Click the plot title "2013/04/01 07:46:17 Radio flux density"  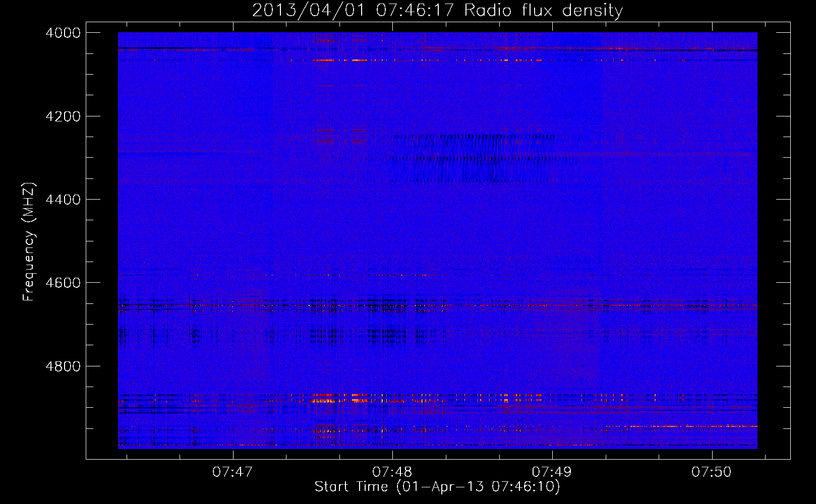tap(438, 10)
